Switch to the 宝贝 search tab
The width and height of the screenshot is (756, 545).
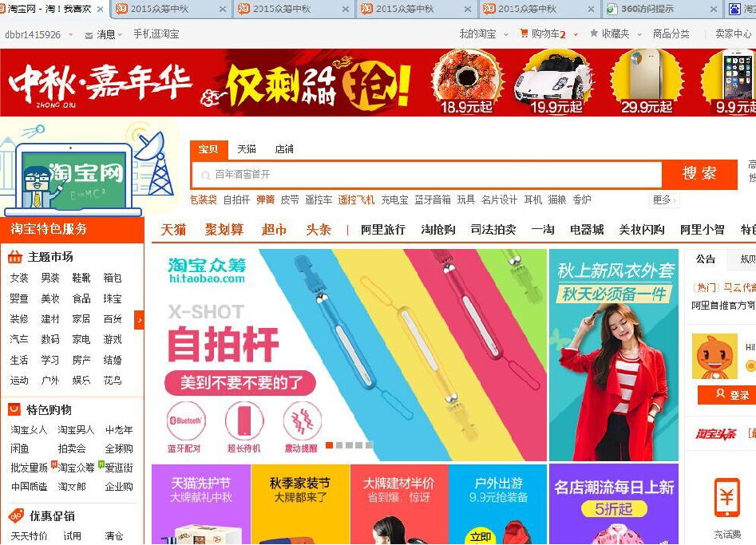pyautogui.click(x=208, y=149)
